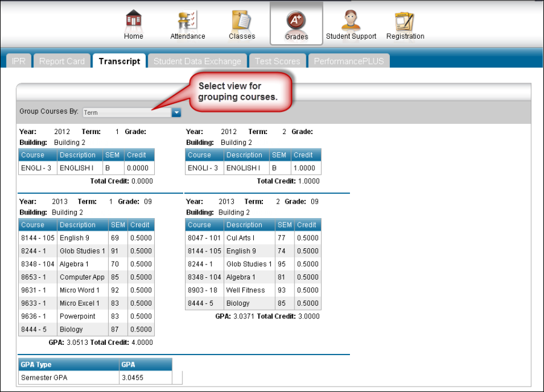Click the Course column header in 2013 Term 1
Screen dimensions: 544x392
(33, 225)
